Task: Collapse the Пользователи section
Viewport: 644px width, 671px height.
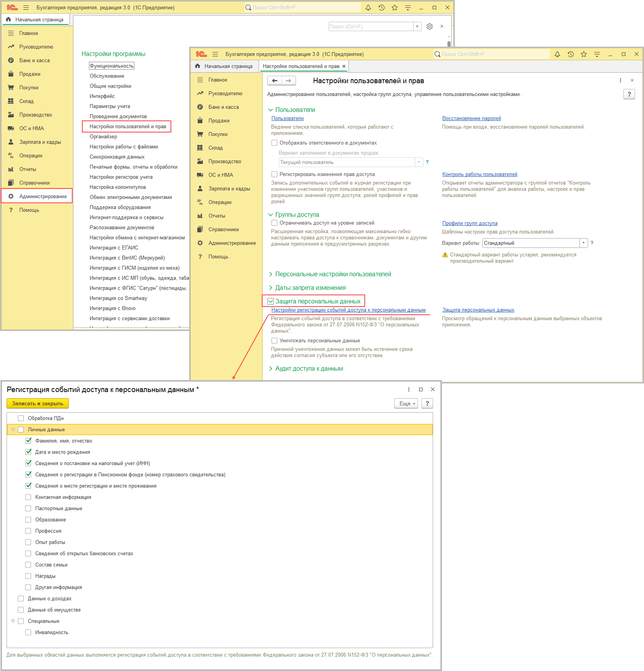Action: tap(271, 110)
